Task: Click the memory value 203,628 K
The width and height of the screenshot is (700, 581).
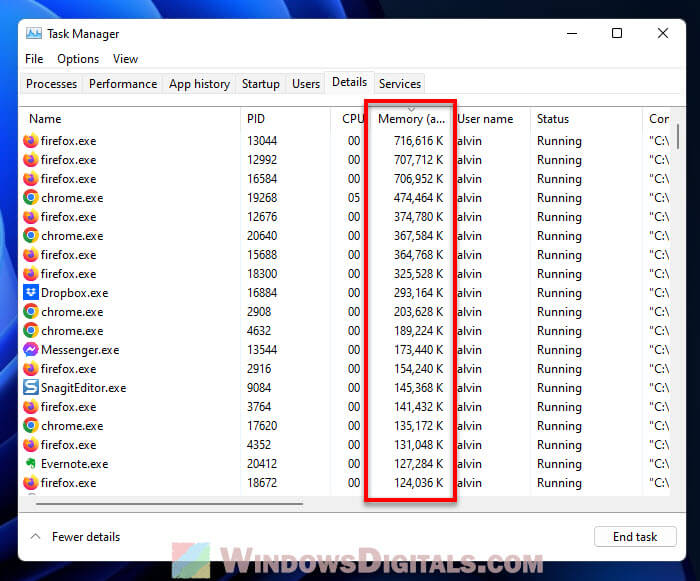Action: [x=418, y=312]
